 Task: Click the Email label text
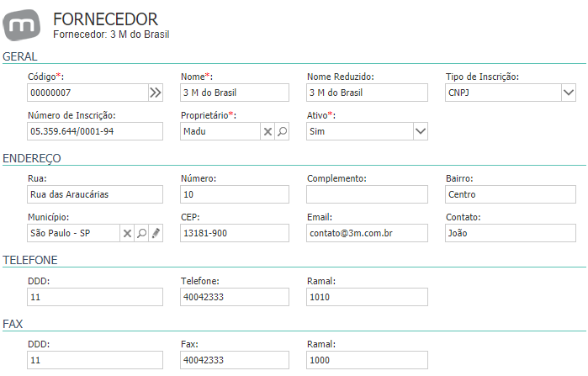coord(320,217)
